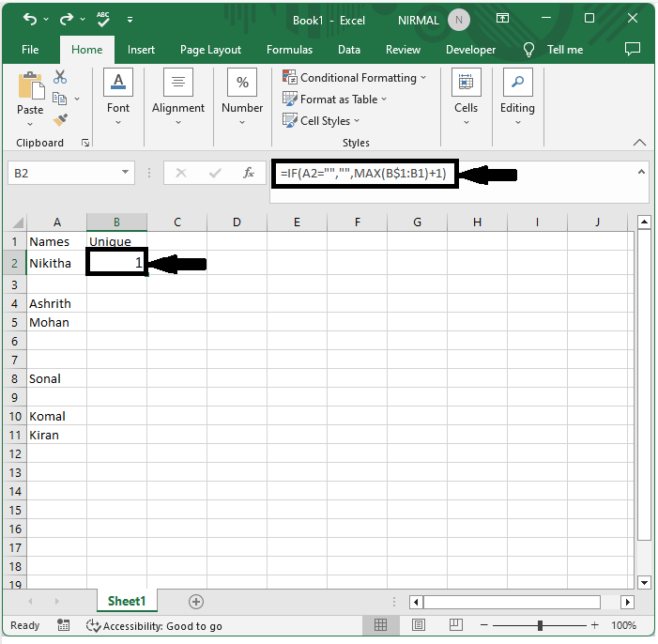Screen dimensions: 658x644
Task: Open the Alignment group
Action: point(178,97)
